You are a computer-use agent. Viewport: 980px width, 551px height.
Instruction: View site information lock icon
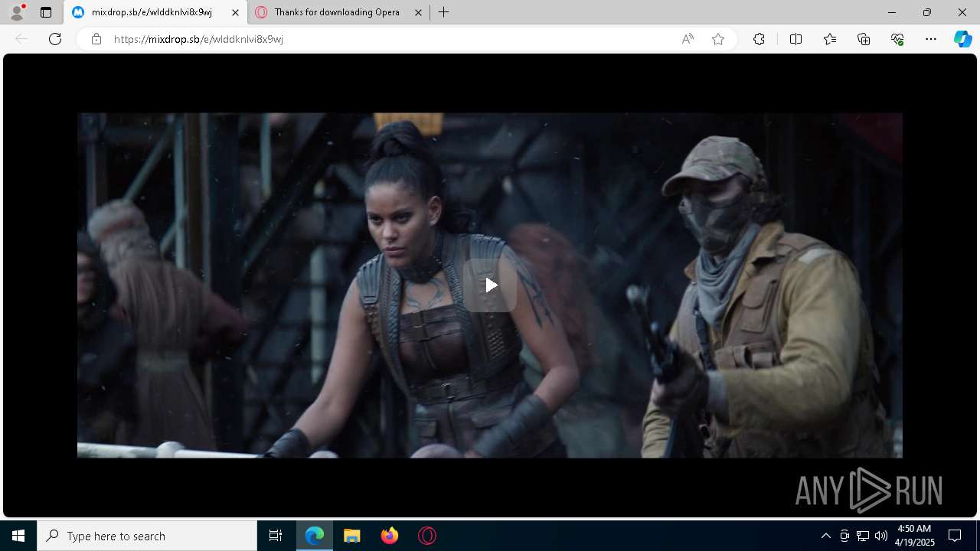tap(96, 39)
